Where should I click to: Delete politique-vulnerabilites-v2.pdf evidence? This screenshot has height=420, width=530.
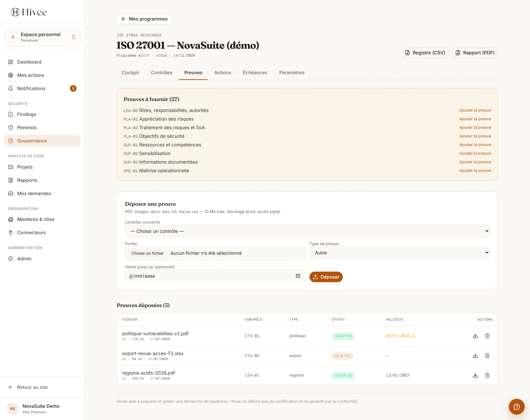coord(487,336)
